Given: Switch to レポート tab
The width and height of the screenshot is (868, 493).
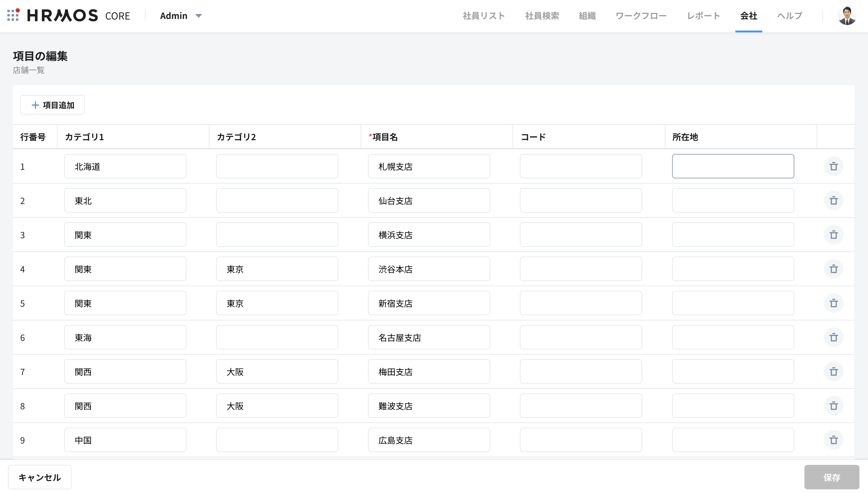Looking at the screenshot, I should (703, 16).
